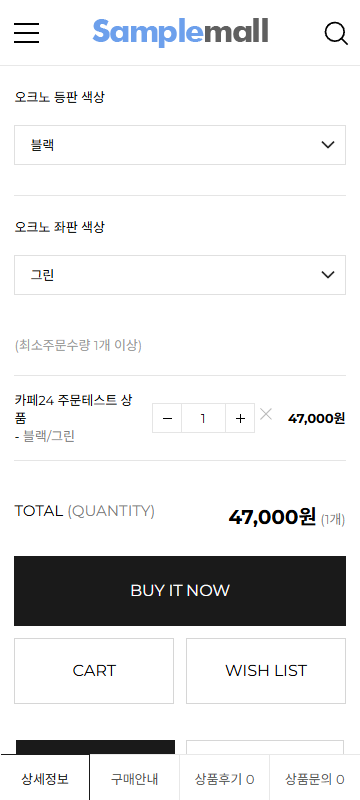Open the 상품후기 0 tab
The image size is (360, 800).
[224, 779]
